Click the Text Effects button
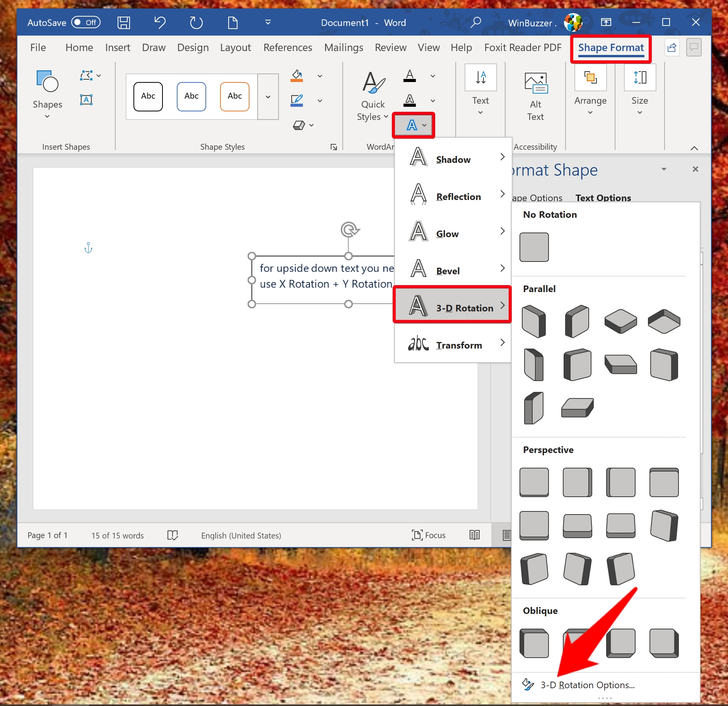Screen dimensions: 728x706 [x=414, y=125]
